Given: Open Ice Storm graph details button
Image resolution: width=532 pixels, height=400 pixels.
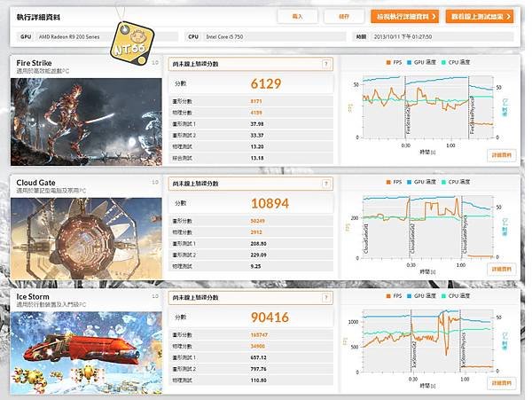Looking at the screenshot, I should click(x=502, y=383).
